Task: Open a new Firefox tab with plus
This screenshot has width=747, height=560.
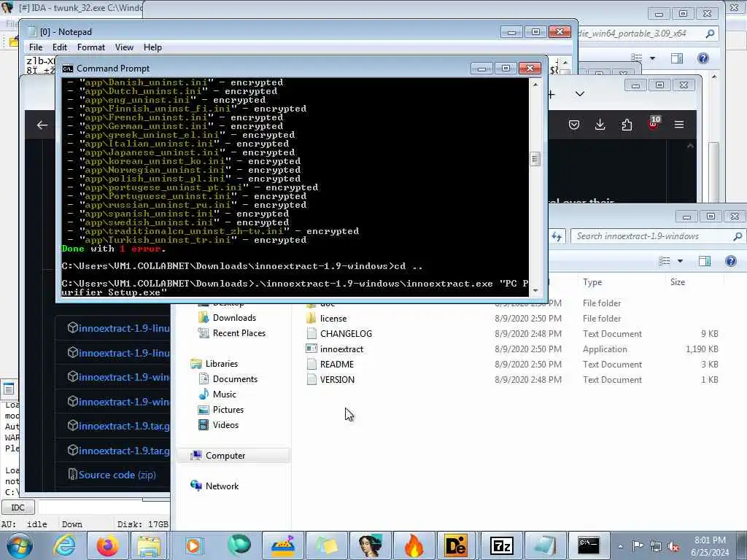Action: [551, 94]
